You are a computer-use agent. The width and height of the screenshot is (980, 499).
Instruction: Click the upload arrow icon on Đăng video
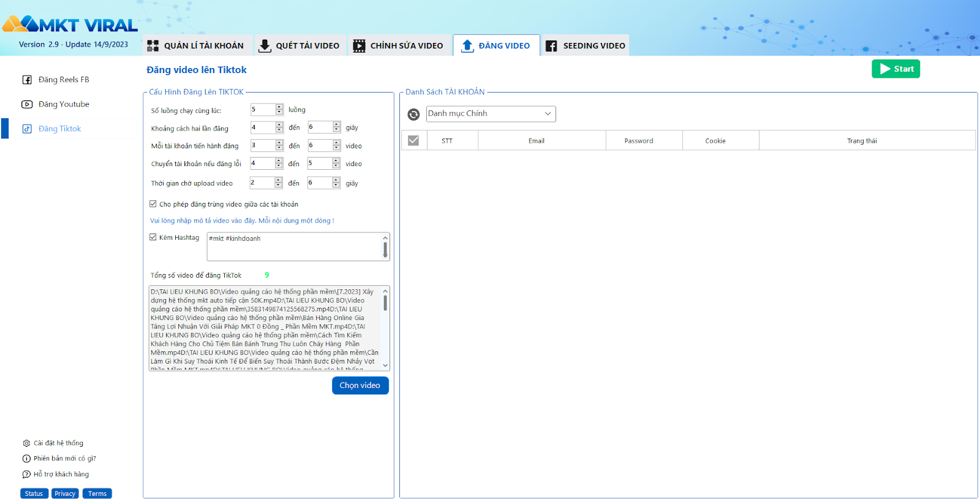pyautogui.click(x=467, y=46)
